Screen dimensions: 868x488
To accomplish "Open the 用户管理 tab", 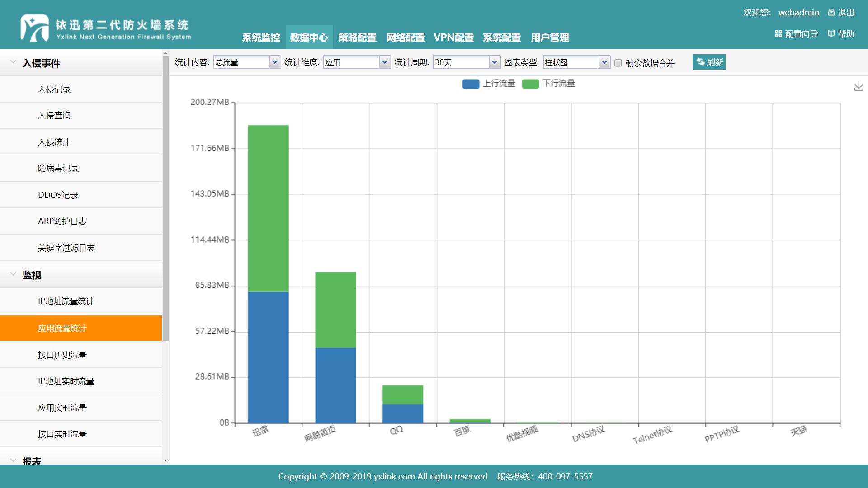I will point(550,38).
